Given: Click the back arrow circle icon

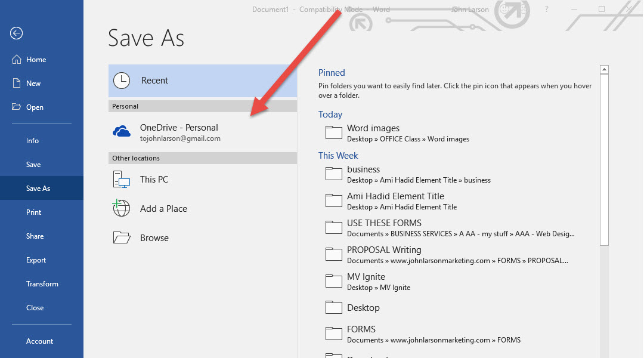Looking at the screenshot, I should pyautogui.click(x=17, y=33).
